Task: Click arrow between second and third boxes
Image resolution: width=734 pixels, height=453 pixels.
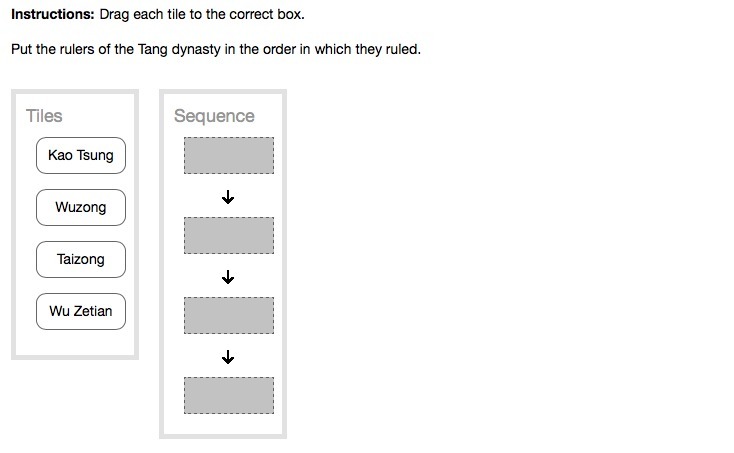Action: [228, 277]
